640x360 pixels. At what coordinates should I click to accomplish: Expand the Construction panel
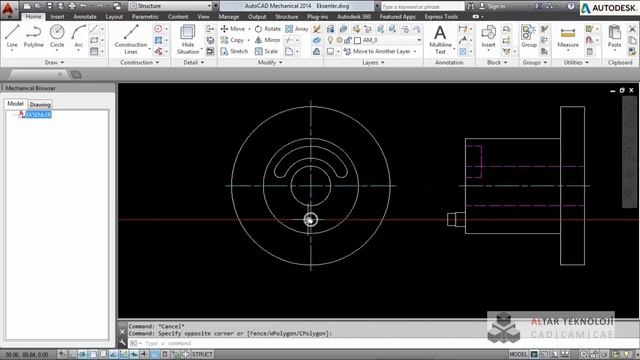tap(140, 62)
